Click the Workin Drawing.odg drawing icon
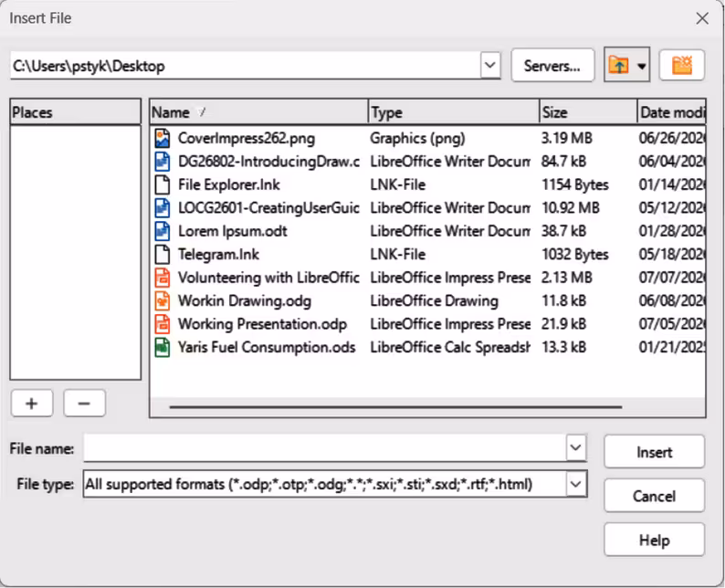The image size is (725, 588). (163, 300)
